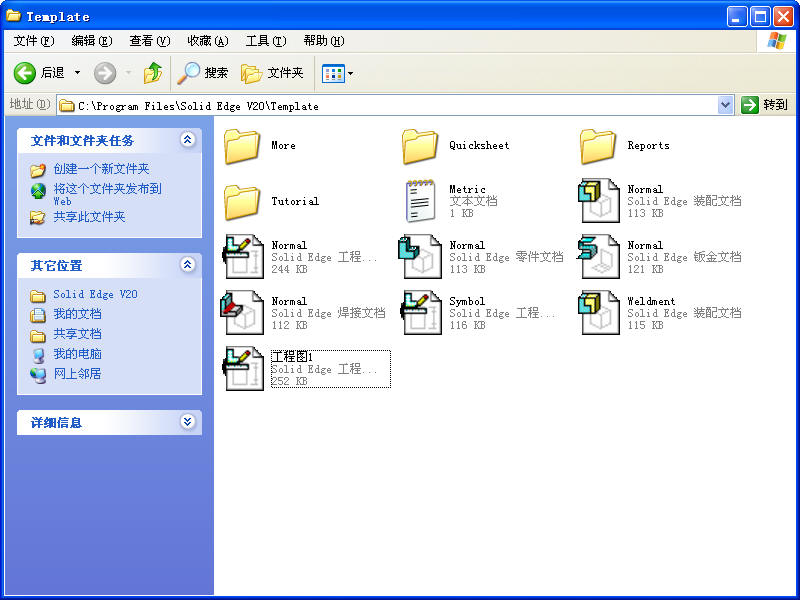The height and width of the screenshot is (600, 800).
Task: Open the 文件(F) menu
Action: (x=34, y=41)
